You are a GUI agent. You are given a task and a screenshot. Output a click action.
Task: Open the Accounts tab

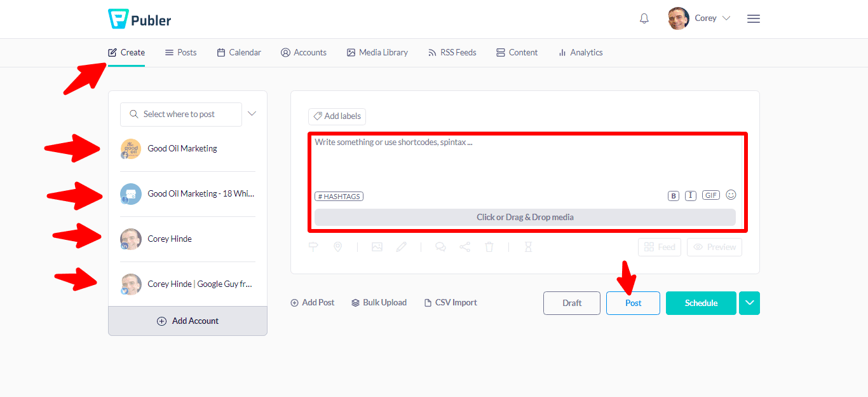[x=304, y=52]
